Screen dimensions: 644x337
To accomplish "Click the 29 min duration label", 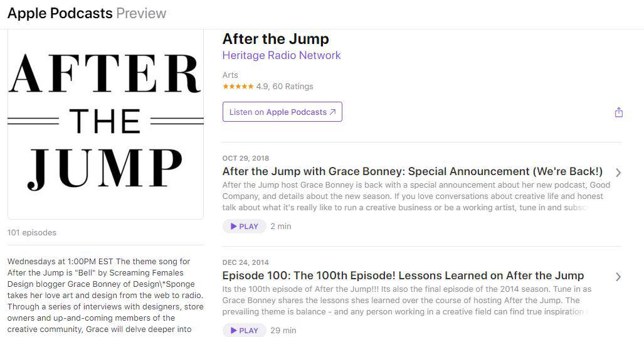I will 283,331.
